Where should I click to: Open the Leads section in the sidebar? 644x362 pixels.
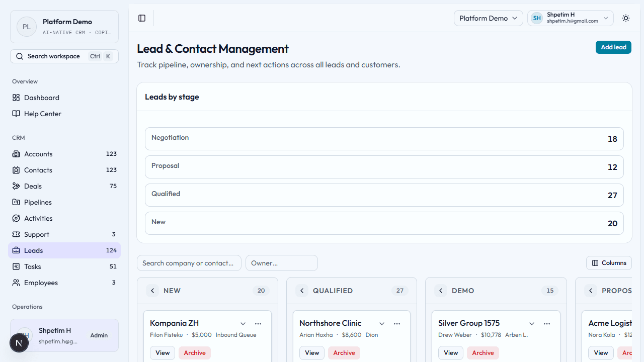coord(33,250)
